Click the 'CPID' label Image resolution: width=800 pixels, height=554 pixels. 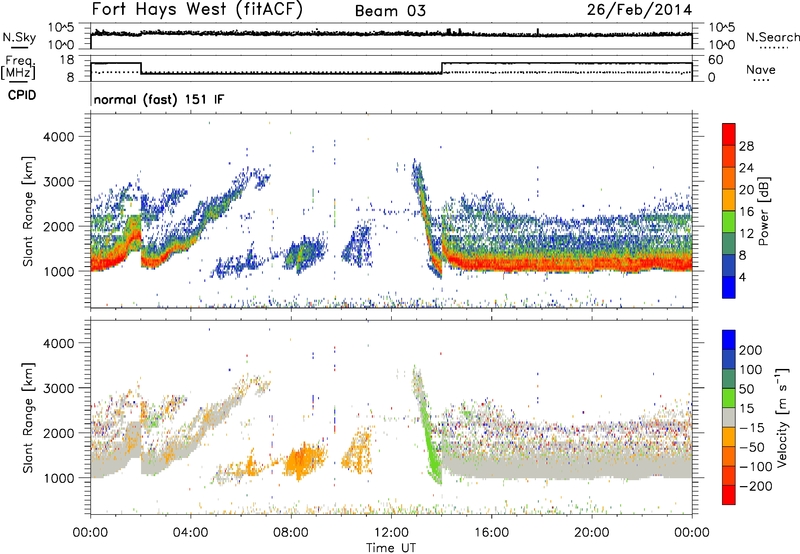click(x=22, y=95)
